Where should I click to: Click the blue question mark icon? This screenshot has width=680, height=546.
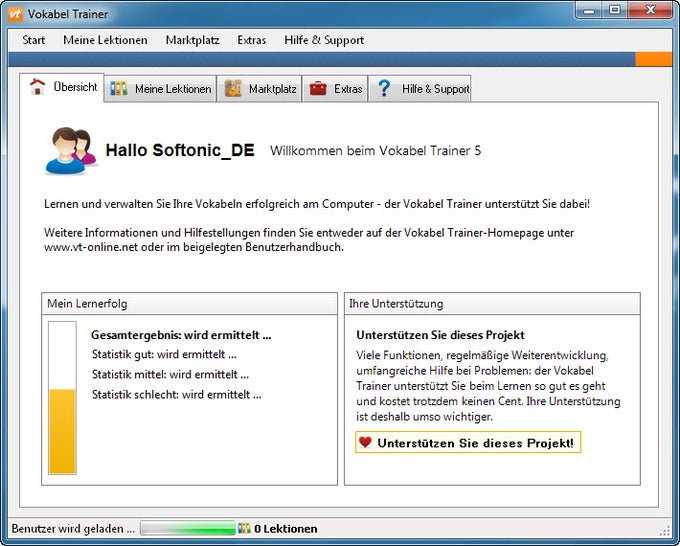click(384, 88)
